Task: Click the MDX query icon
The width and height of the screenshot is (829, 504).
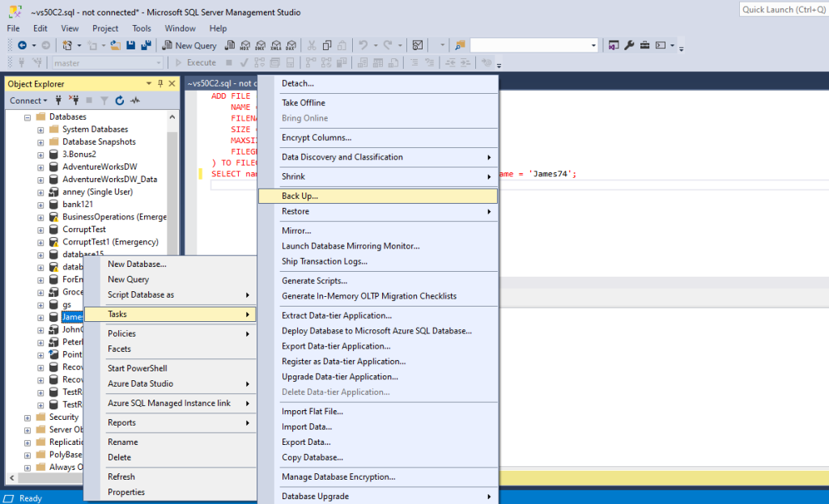Action: tap(245, 45)
